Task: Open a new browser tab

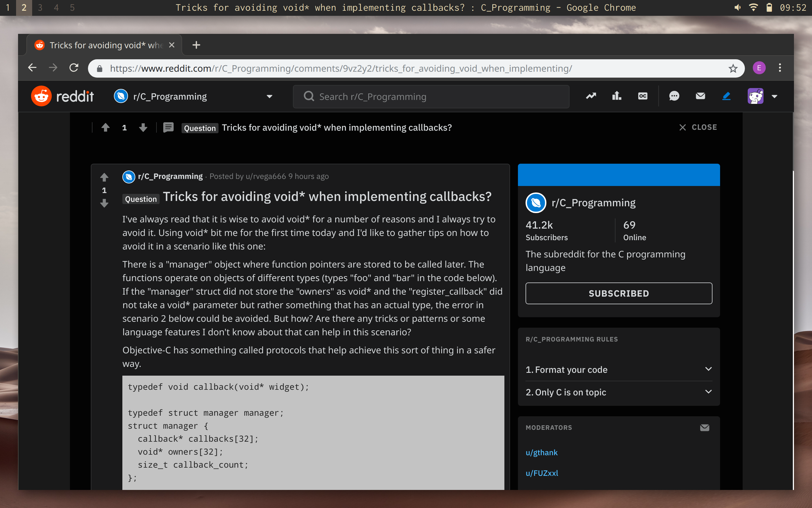Action: pyautogui.click(x=196, y=45)
